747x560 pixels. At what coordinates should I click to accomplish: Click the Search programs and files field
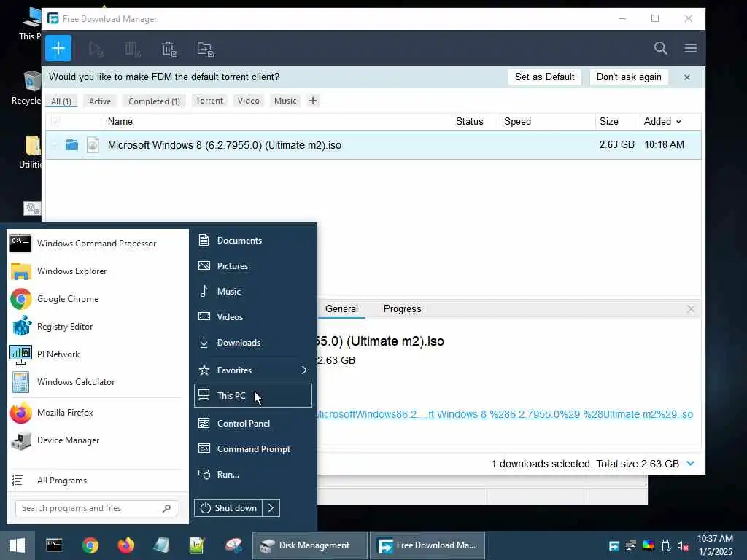(x=96, y=508)
